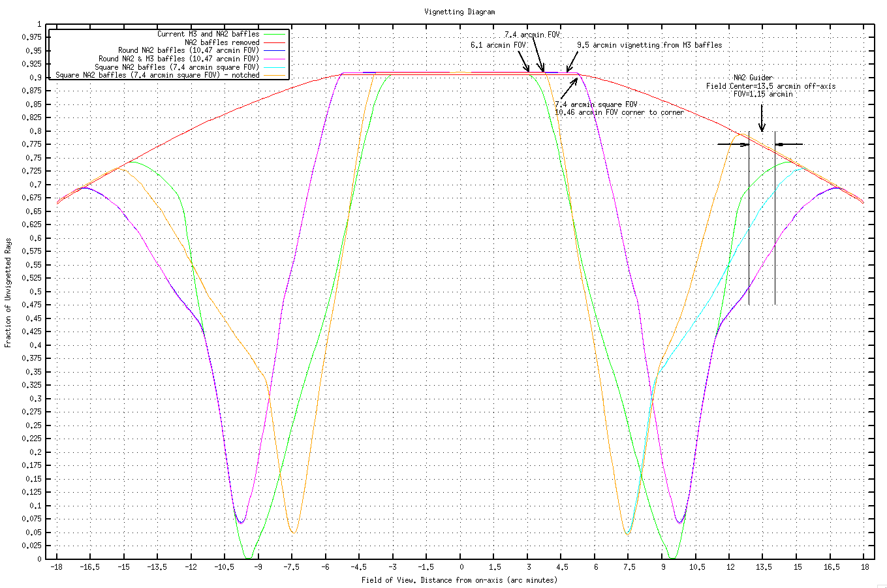The width and height of the screenshot is (887, 588).
Task: Click x-axis tick label '13.5'
Action: [x=764, y=568]
